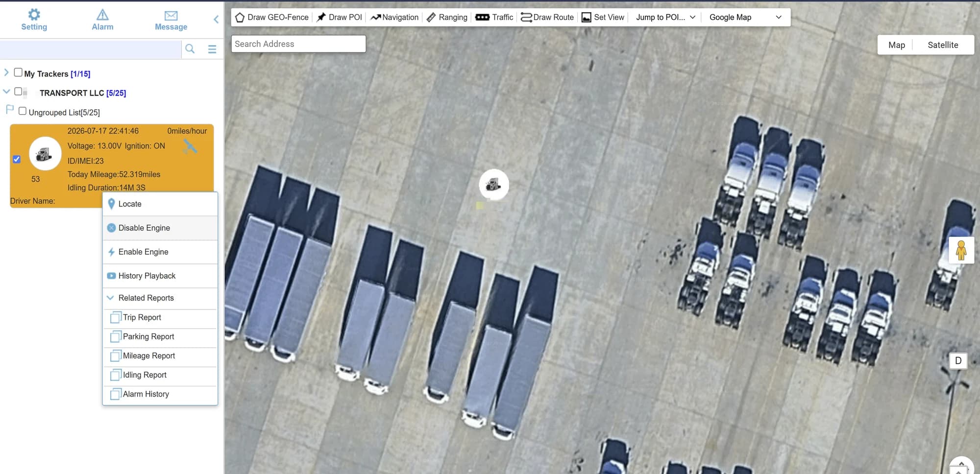This screenshot has height=474, width=980.
Task: Click the tracker search magnifier icon
Action: [190, 48]
